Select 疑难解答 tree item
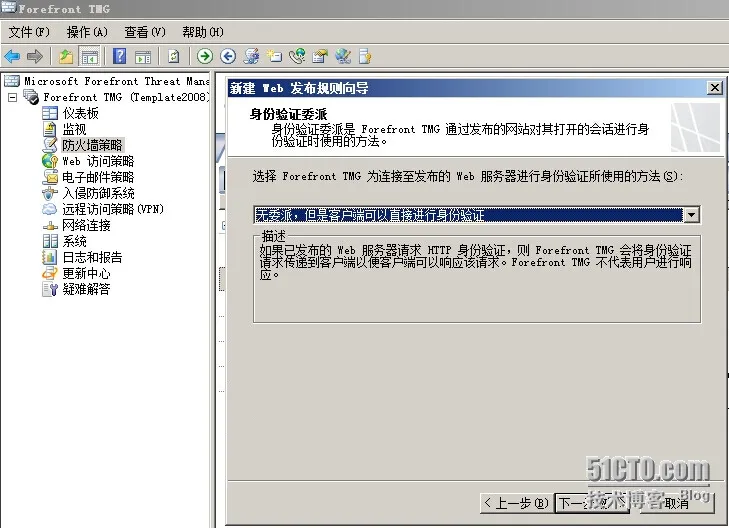 [x=86, y=289]
